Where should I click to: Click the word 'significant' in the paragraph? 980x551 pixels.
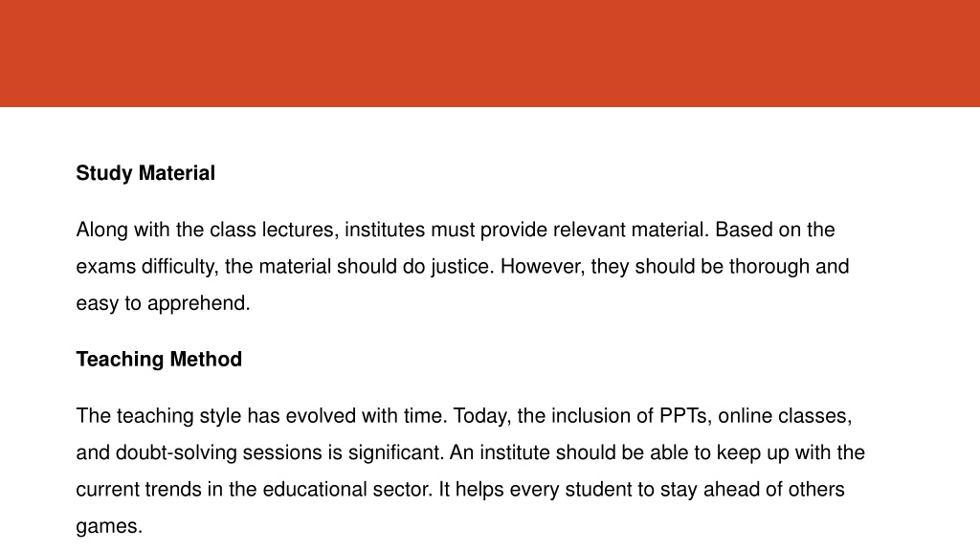coord(393,452)
